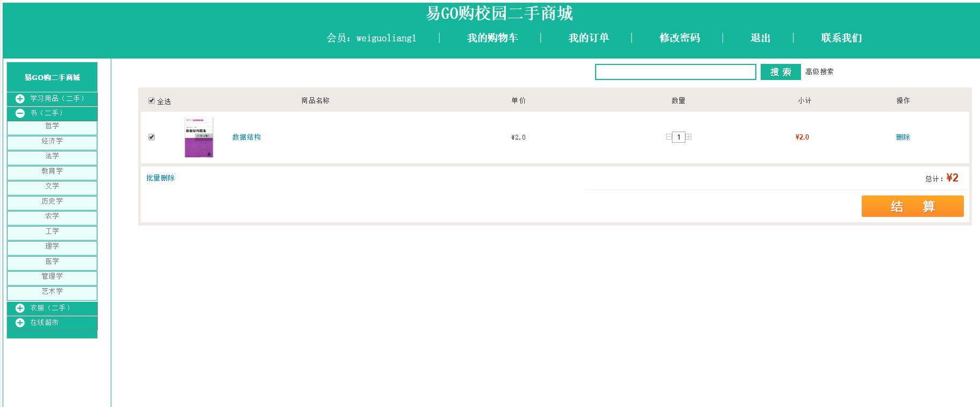The image size is (980, 407).
Task: Collapse the 书（二手）category minus icon
Action: (20, 113)
